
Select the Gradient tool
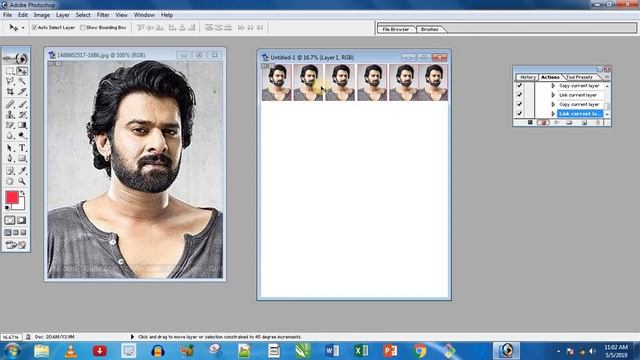[22, 125]
